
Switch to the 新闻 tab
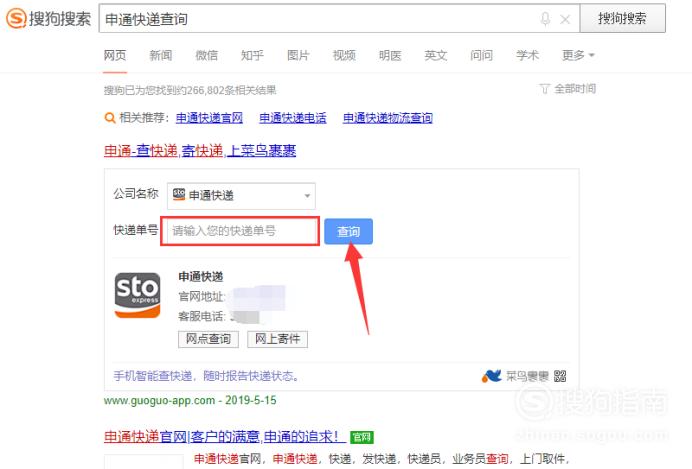(161, 56)
